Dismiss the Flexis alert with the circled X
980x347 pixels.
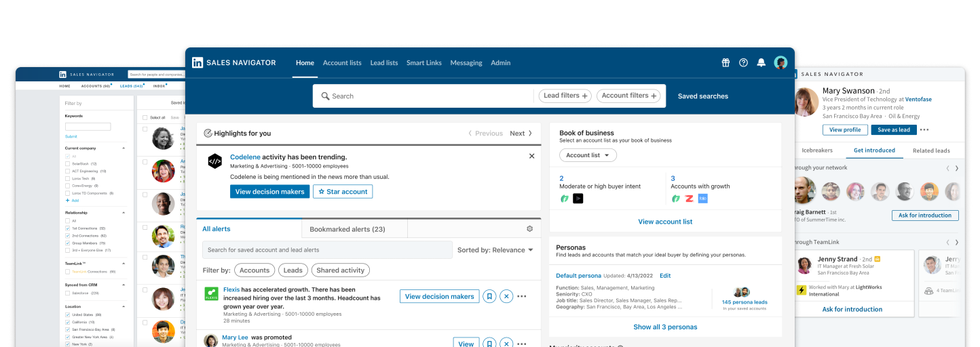506,296
